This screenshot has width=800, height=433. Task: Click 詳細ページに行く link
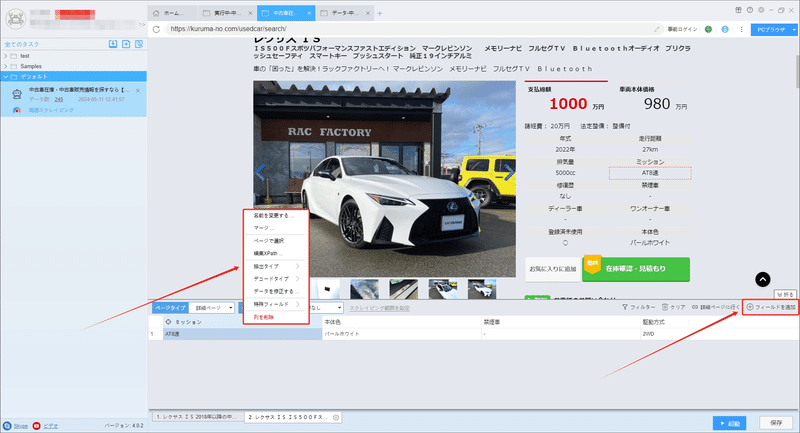click(715, 307)
